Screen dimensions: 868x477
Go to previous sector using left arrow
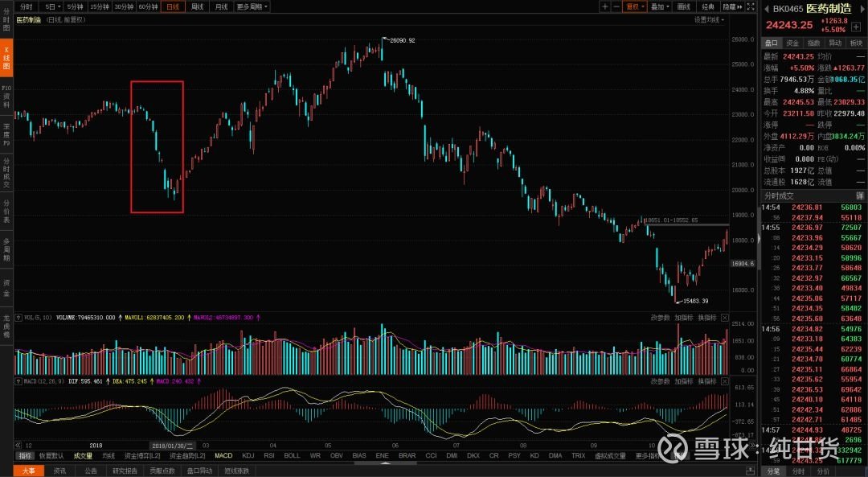coord(767,9)
